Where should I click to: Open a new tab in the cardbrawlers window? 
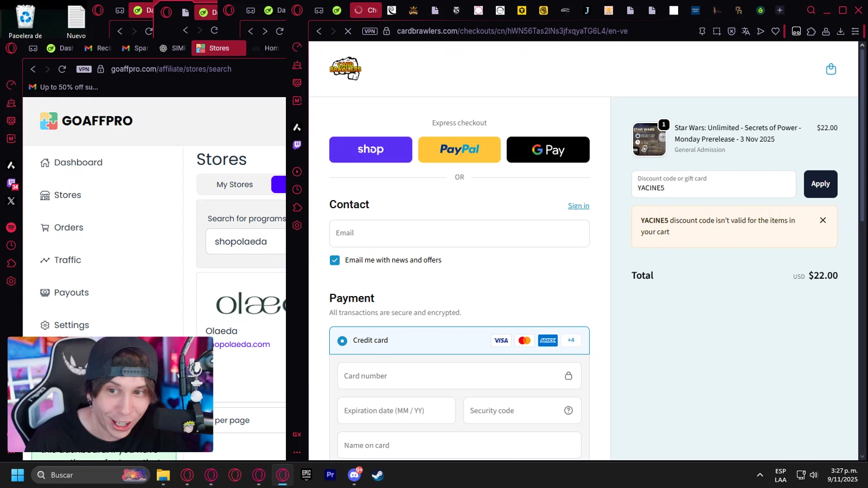(779, 10)
